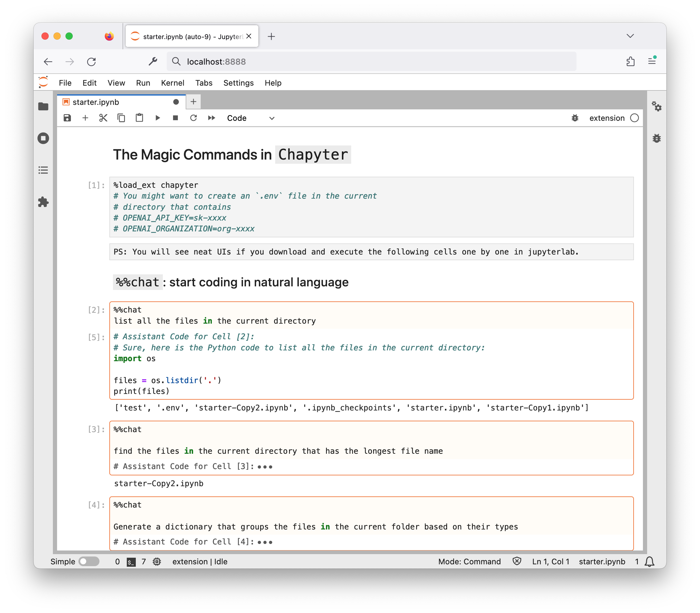
Task: Interrupt the kernel with stop button
Action: pyautogui.click(x=175, y=118)
